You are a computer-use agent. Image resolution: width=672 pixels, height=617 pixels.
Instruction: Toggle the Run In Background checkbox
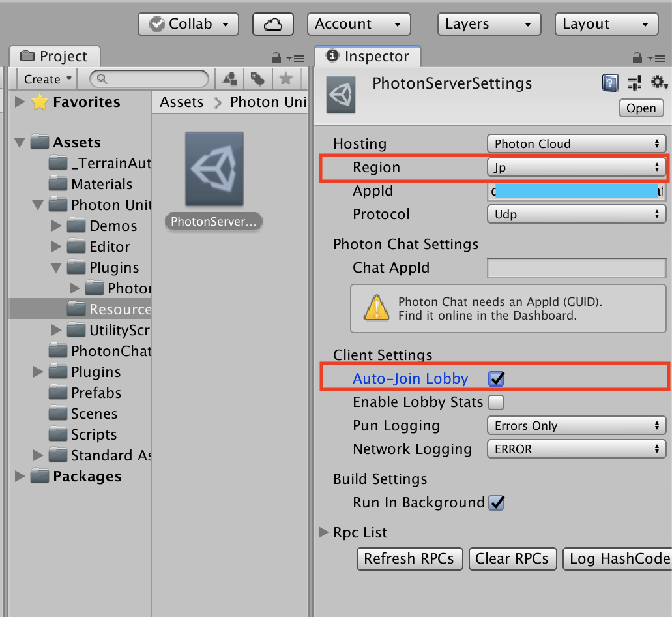click(496, 502)
